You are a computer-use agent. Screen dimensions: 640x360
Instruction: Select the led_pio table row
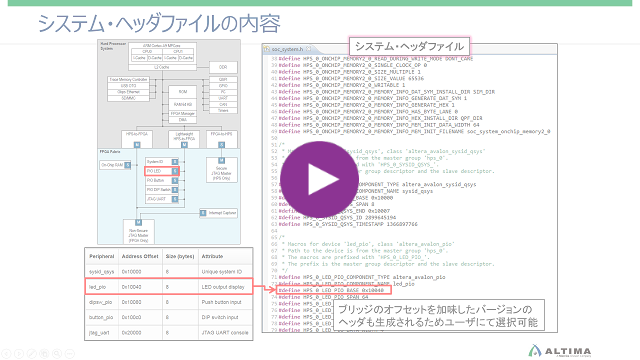(169, 287)
